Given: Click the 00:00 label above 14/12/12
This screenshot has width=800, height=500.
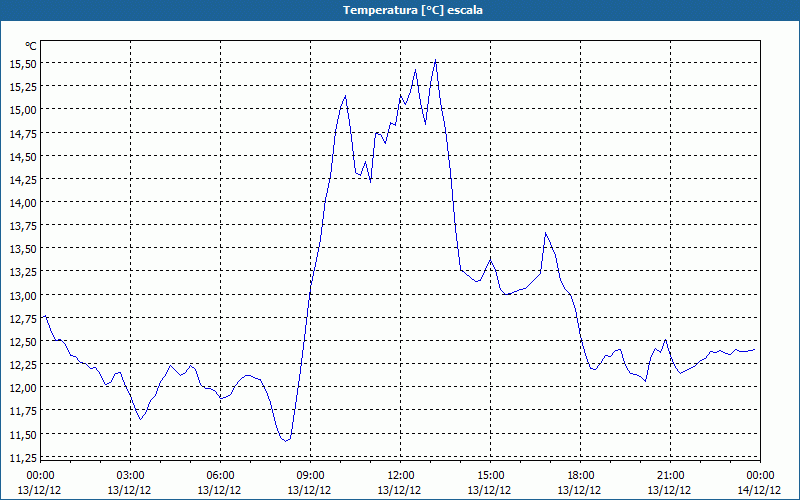Looking at the screenshot, I should [x=761, y=476].
